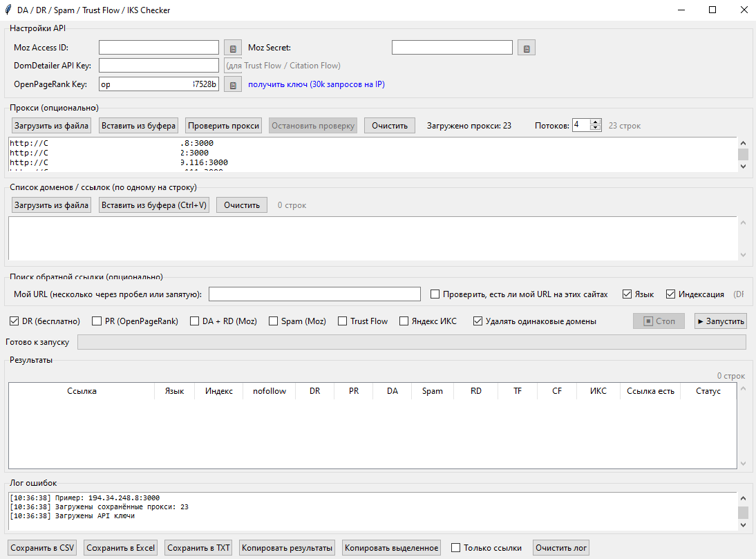The width and height of the screenshot is (756, 559).
Task: Click the proxy list text area
Action: tap(373, 154)
